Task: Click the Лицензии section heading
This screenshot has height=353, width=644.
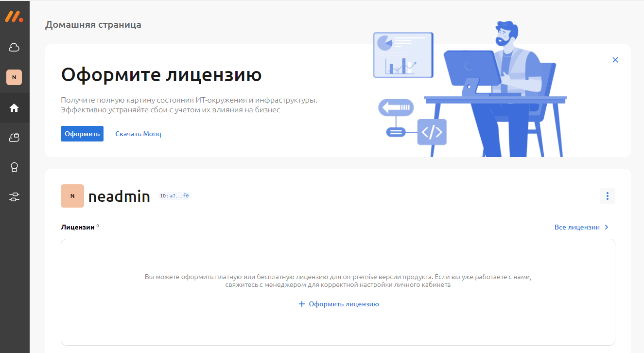Action: click(x=77, y=227)
